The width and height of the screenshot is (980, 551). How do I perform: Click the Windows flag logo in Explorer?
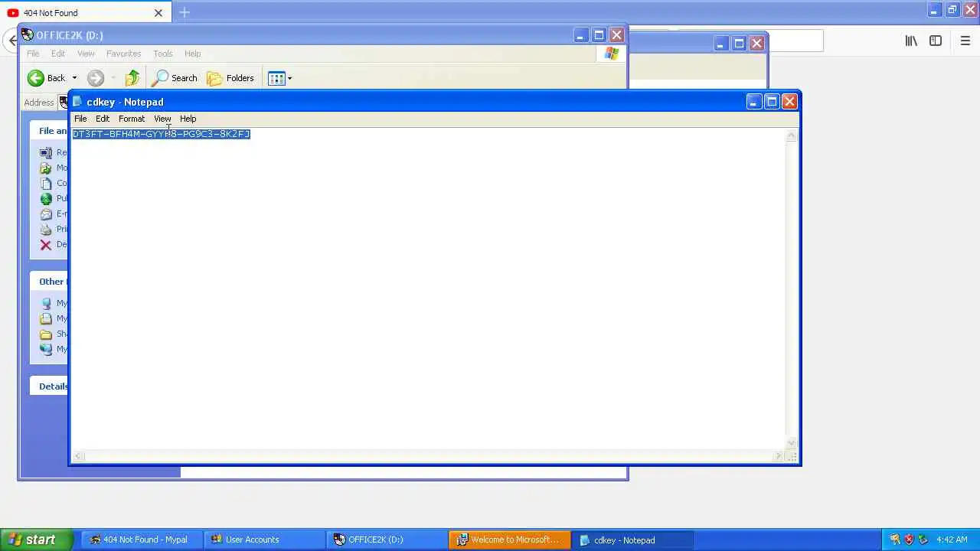(x=611, y=54)
